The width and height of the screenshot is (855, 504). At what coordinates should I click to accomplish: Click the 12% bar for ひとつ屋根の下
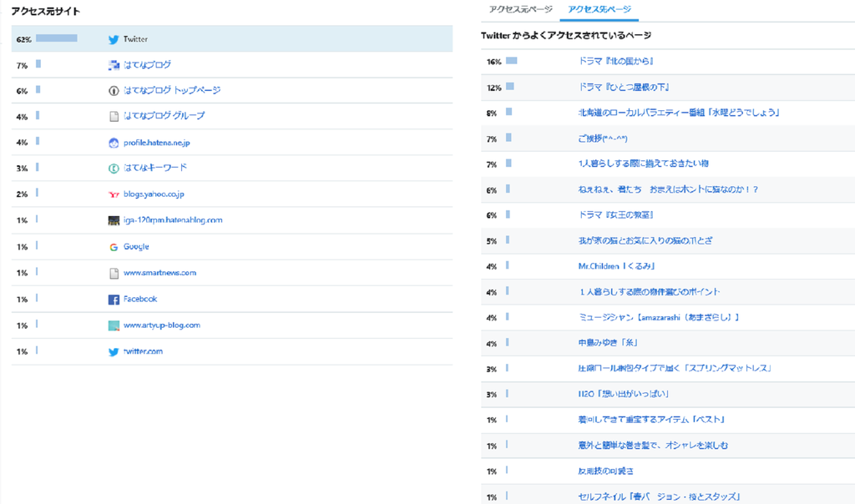click(510, 86)
